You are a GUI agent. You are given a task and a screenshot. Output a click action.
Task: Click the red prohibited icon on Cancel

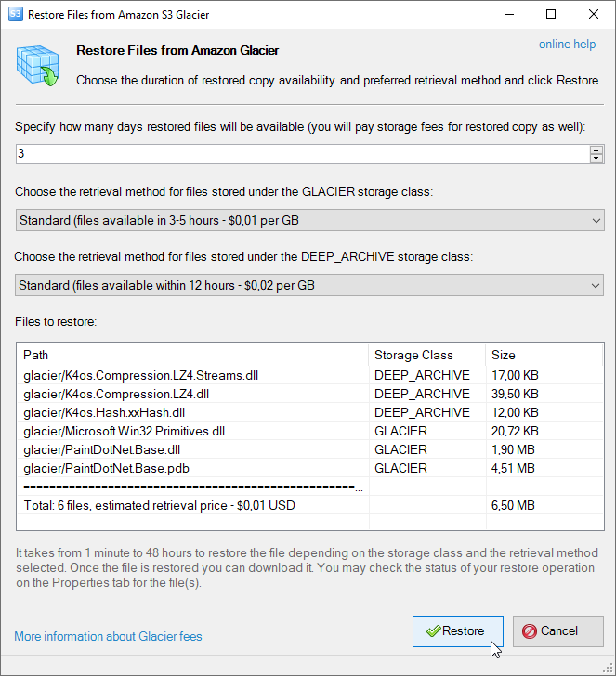[529, 631]
